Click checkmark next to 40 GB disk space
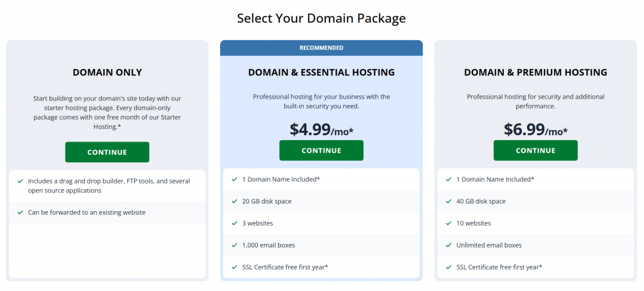 click(448, 201)
